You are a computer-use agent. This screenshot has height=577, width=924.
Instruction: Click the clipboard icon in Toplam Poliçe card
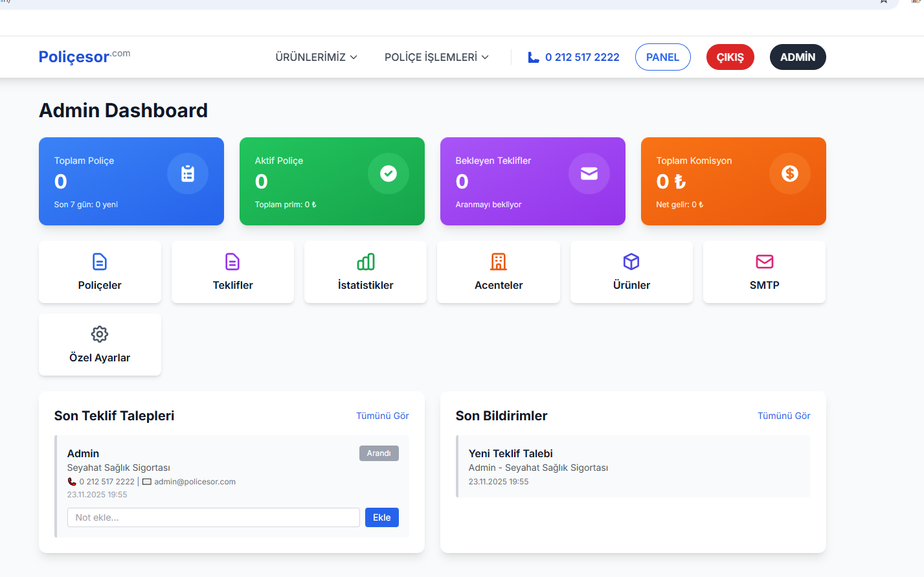click(188, 174)
